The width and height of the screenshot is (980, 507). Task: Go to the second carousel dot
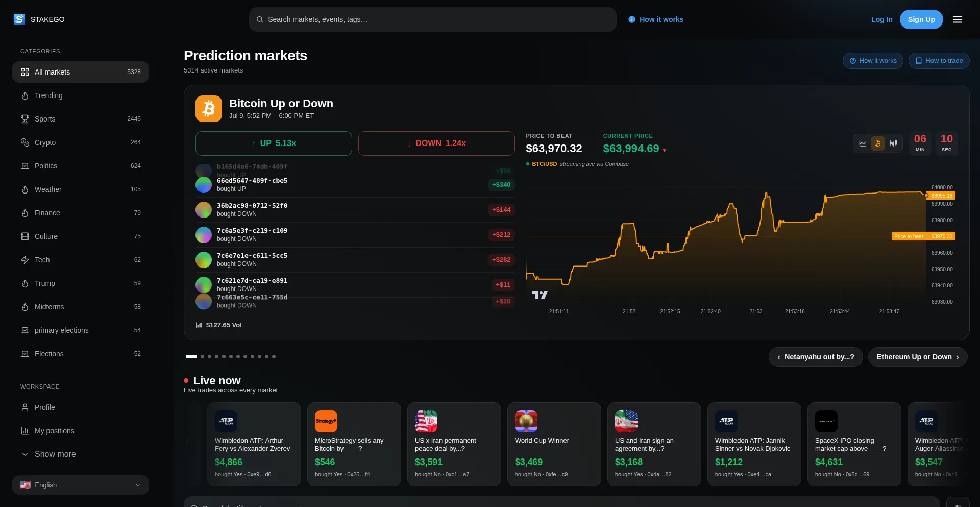(x=203, y=357)
